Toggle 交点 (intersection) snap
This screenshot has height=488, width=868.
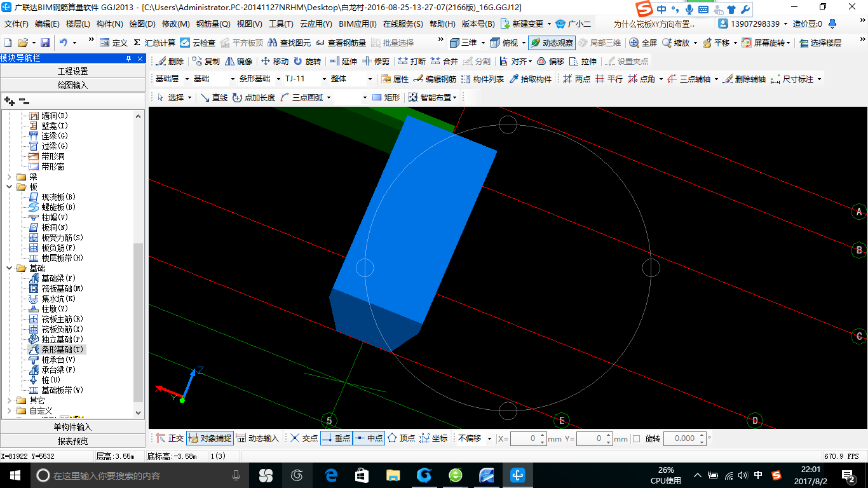(304, 438)
